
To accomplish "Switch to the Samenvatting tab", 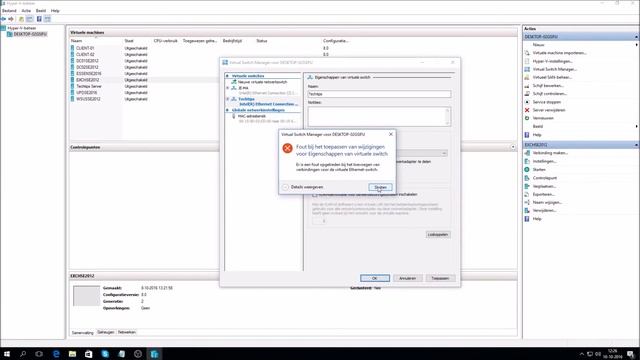I will tap(82, 333).
